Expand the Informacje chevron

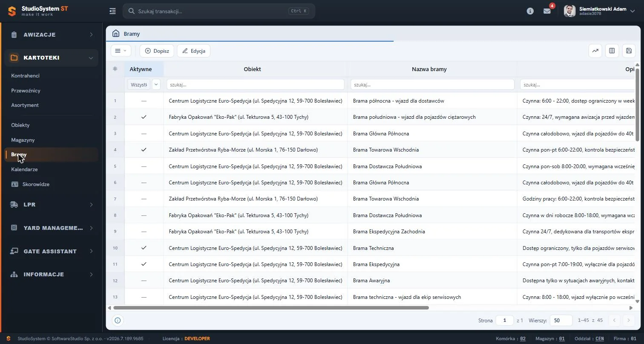coord(91,274)
